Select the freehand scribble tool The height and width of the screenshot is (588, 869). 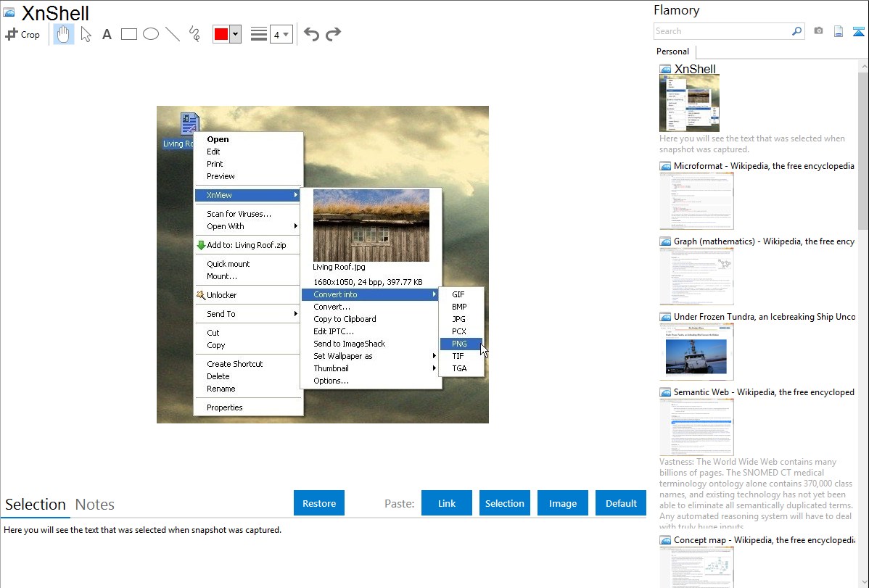(x=194, y=34)
